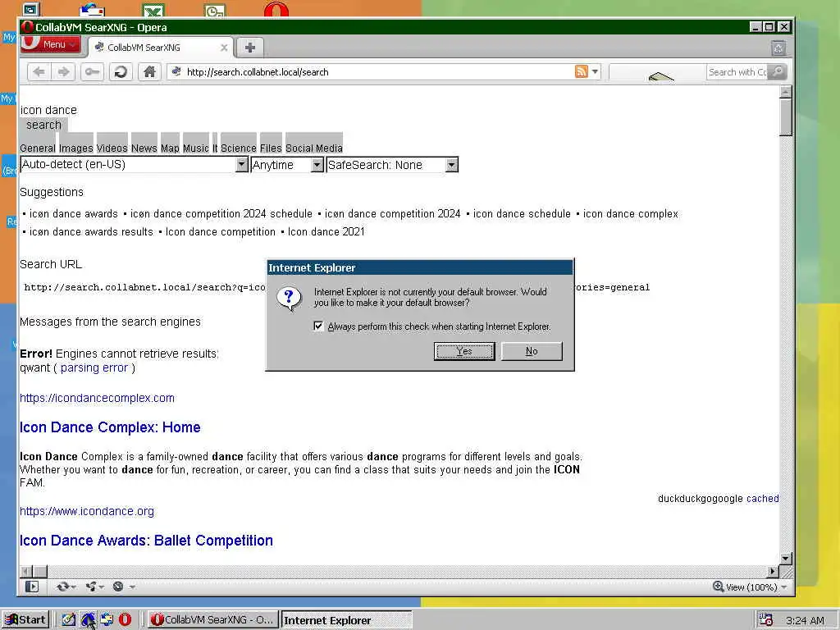840x630 pixels.
Task: Open the https://www.icondance.org link
Action: click(x=87, y=511)
